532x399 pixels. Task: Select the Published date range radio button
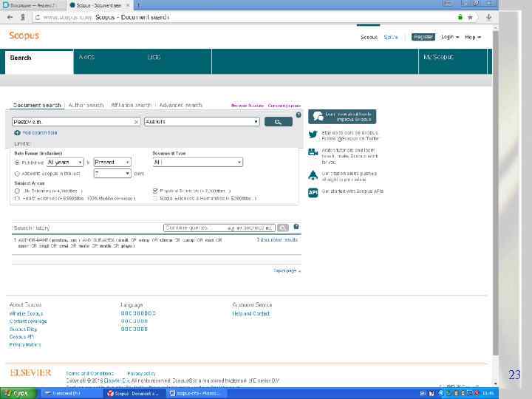tap(17, 163)
